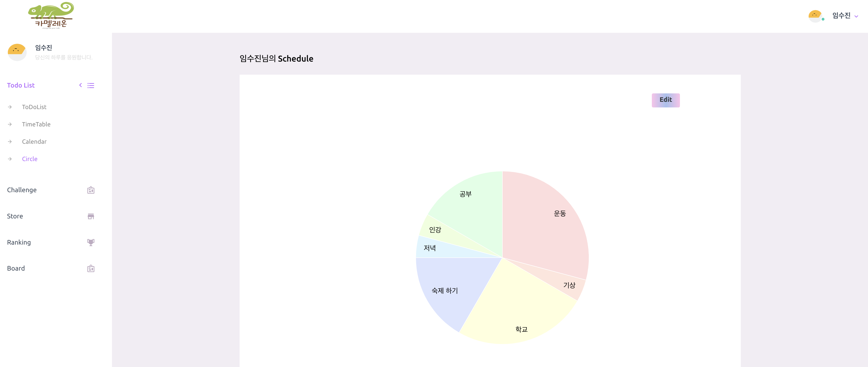Click the Board icon in the sidebar

point(91,269)
